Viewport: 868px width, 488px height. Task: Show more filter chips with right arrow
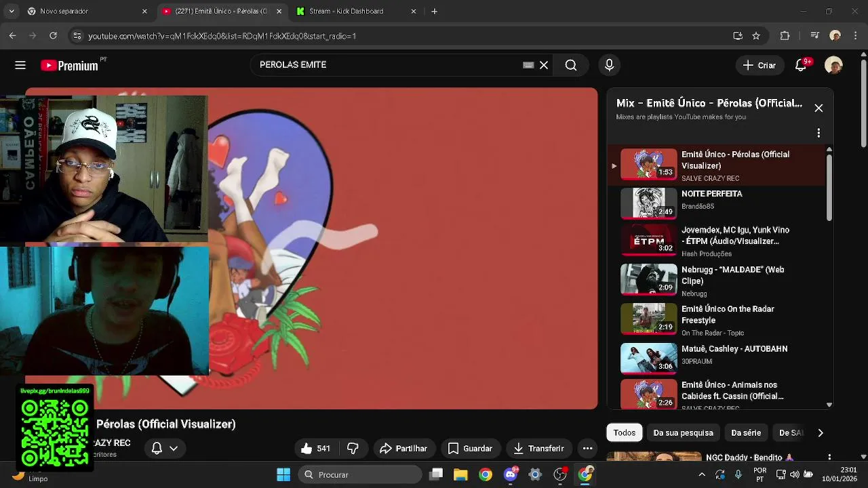pyautogui.click(x=821, y=432)
